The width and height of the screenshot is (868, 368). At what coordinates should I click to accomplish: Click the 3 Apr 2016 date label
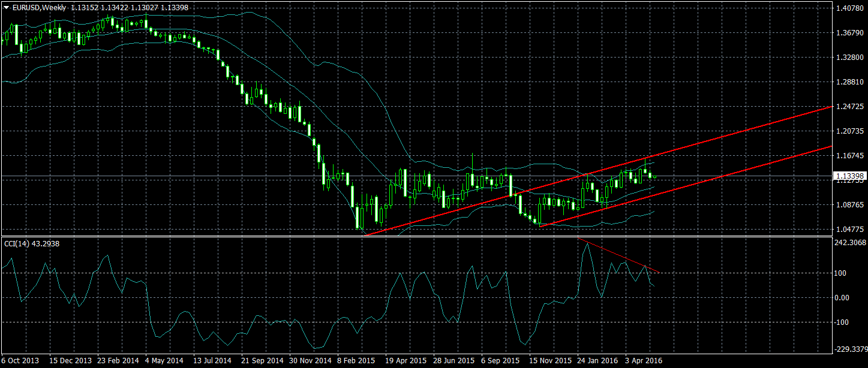pos(644,361)
